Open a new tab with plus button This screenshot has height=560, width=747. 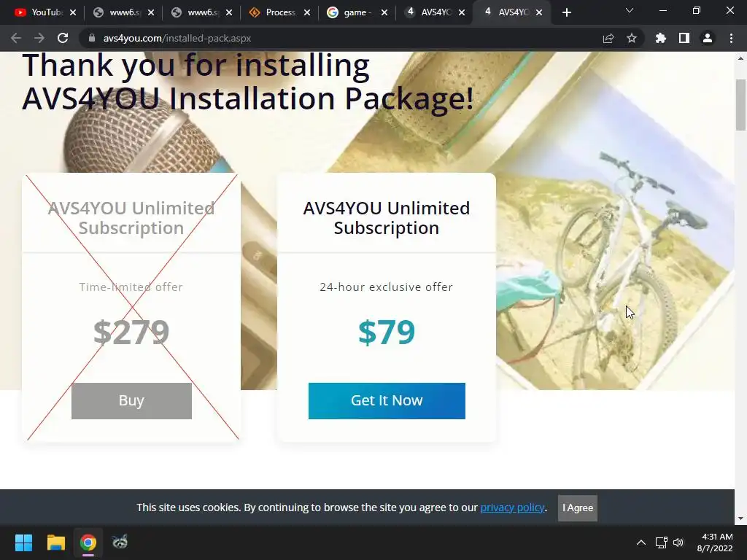pos(566,12)
